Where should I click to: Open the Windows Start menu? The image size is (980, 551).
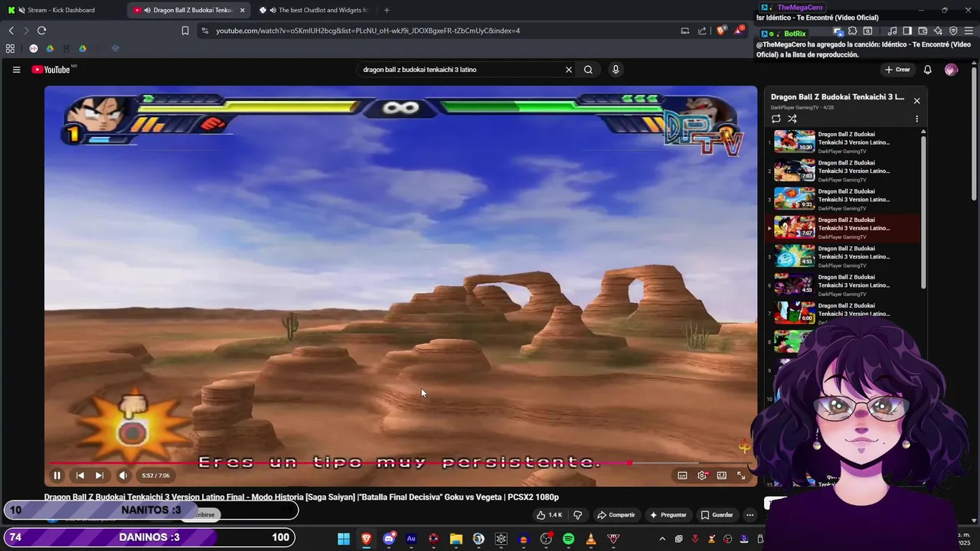[x=344, y=539]
